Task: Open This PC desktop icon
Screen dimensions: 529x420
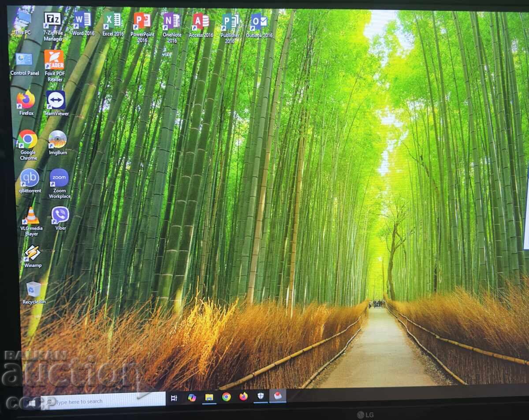Action: click(23, 22)
